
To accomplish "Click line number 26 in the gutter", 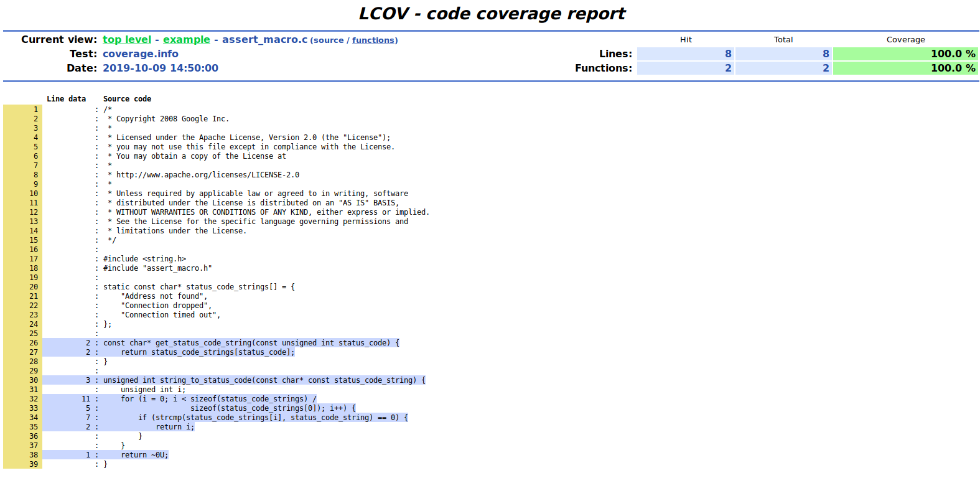I will [34, 343].
